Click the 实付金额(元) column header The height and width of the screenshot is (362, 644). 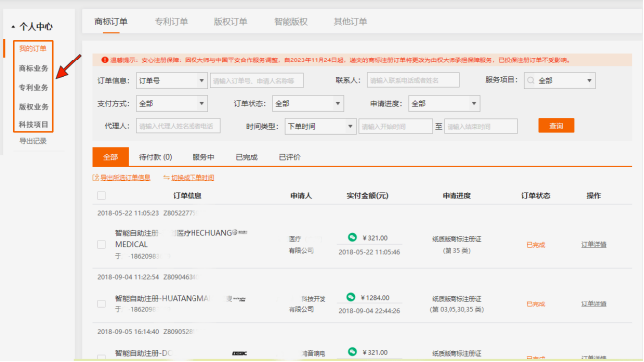coord(367,196)
